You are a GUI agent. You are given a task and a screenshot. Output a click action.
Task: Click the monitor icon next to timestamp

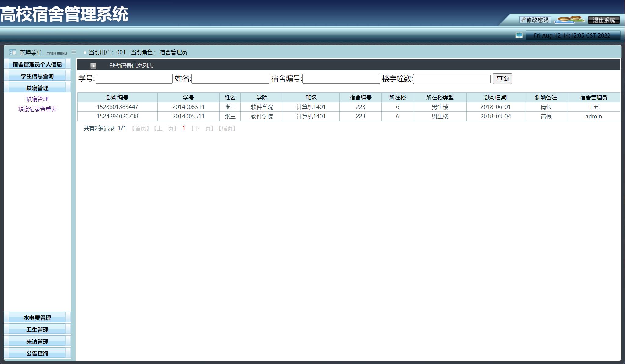pyautogui.click(x=519, y=35)
